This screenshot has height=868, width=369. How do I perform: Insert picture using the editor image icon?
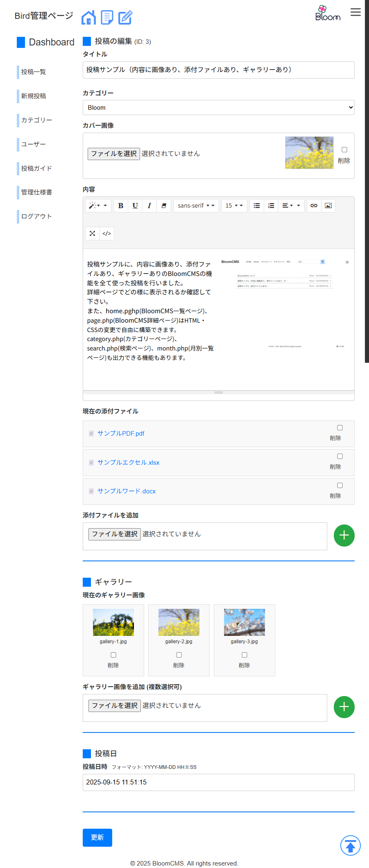click(328, 206)
